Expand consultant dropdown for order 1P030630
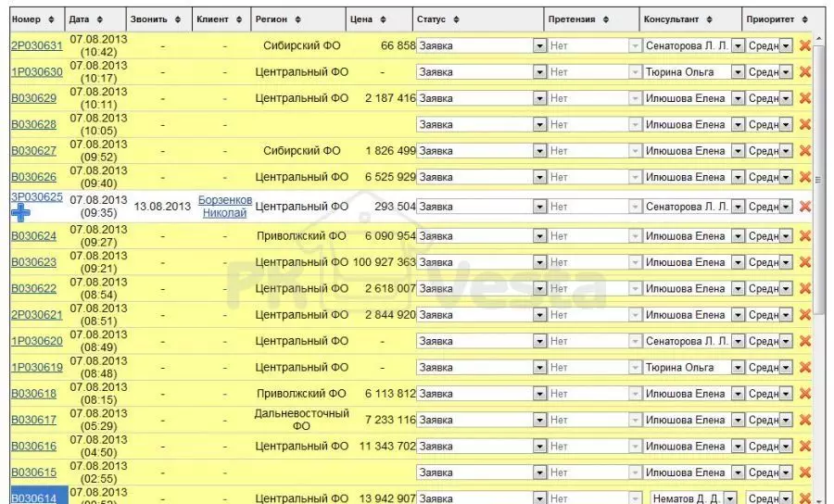 pyautogui.click(x=738, y=72)
